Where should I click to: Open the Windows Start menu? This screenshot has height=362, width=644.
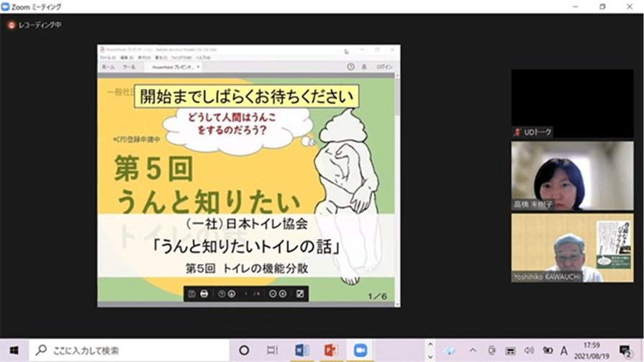tap(14, 350)
